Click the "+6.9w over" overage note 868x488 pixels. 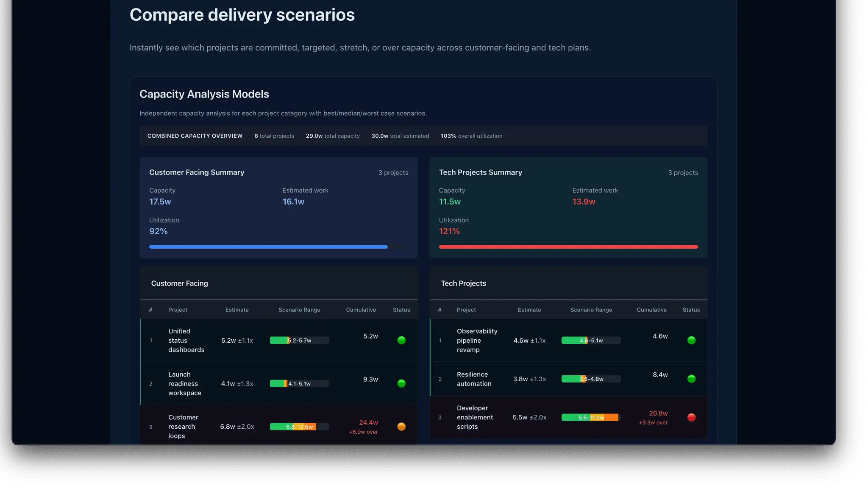click(x=363, y=432)
